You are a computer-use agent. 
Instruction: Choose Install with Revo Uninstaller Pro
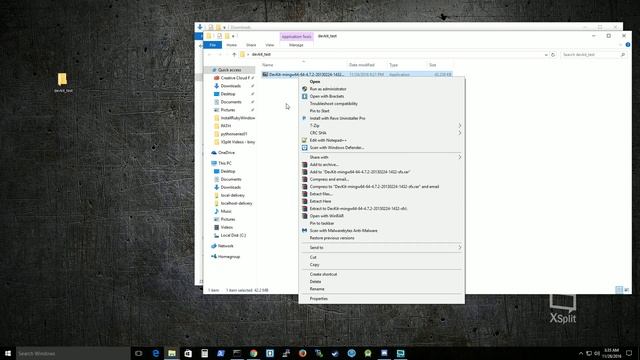point(337,118)
